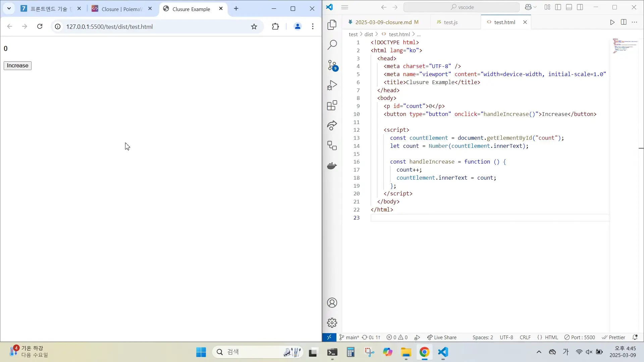Split the editor to the right
The width and height of the screenshot is (644, 362).
pyautogui.click(x=624, y=22)
